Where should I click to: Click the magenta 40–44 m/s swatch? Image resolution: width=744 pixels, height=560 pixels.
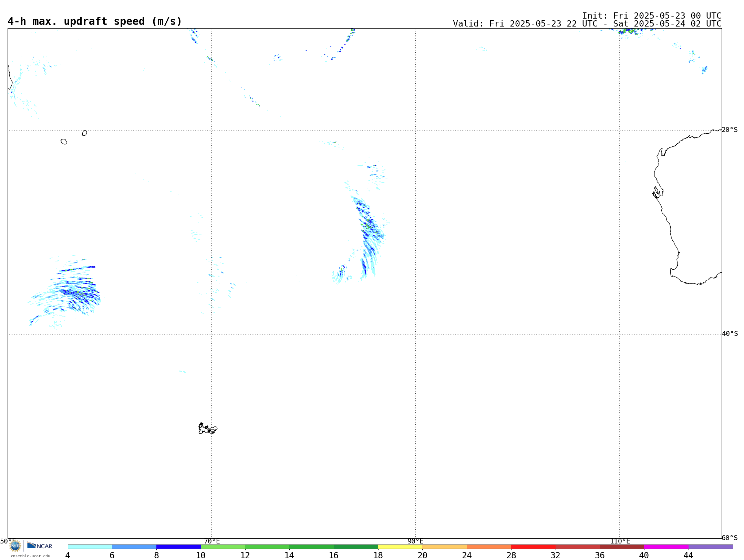point(666,547)
